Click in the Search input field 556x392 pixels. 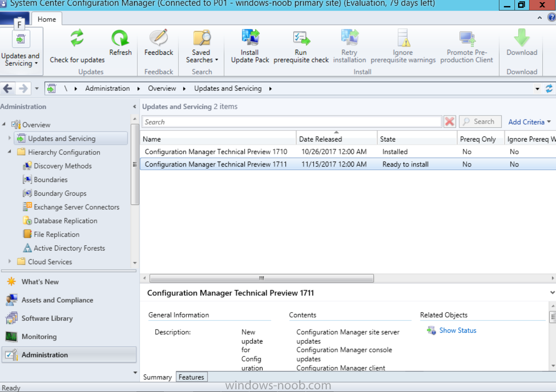click(x=292, y=122)
